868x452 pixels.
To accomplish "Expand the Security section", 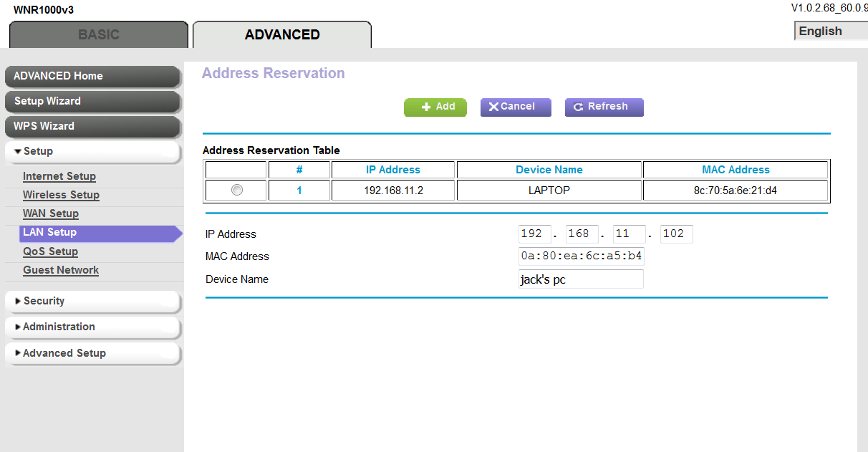I will click(92, 301).
